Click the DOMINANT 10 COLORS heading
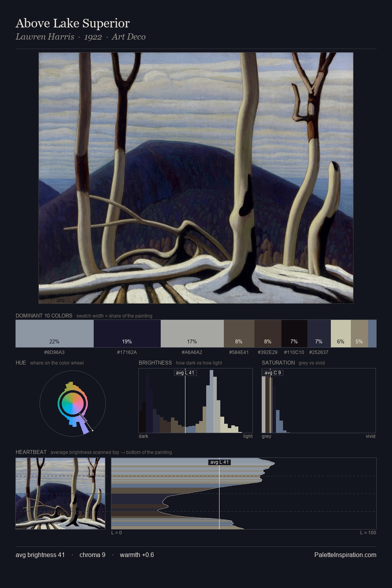Viewport: 392px width, 588px height. coord(44,316)
